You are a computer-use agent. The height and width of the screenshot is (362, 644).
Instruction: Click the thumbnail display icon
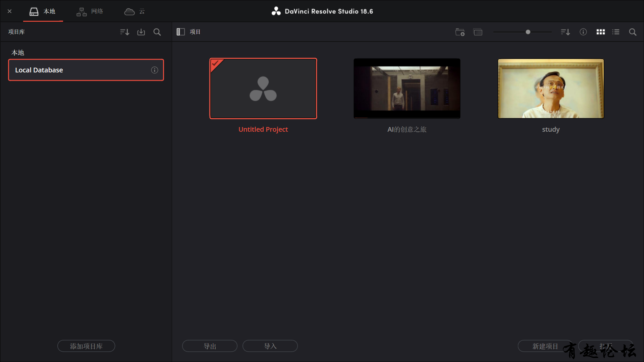(x=478, y=32)
